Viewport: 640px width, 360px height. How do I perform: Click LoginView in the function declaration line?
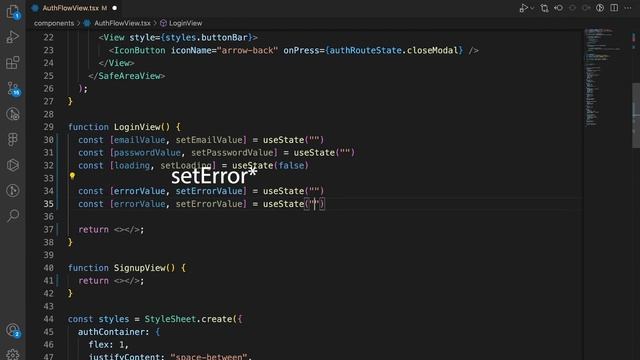coord(137,127)
